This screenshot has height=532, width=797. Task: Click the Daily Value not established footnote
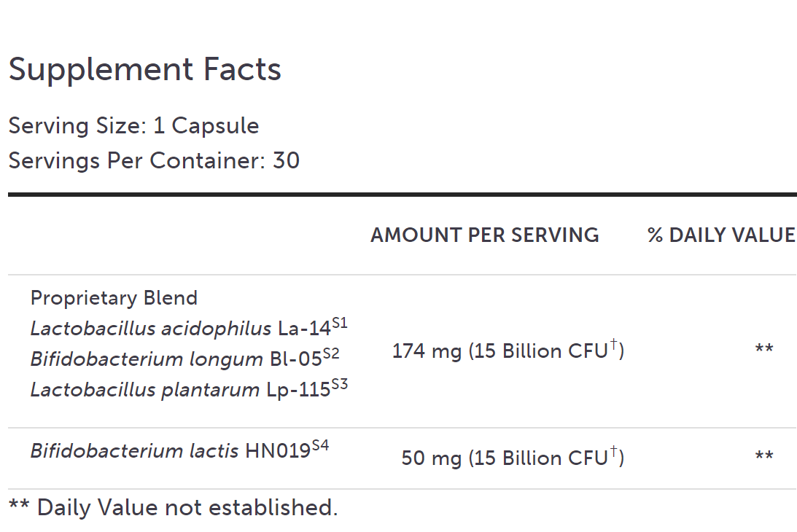click(x=173, y=507)
